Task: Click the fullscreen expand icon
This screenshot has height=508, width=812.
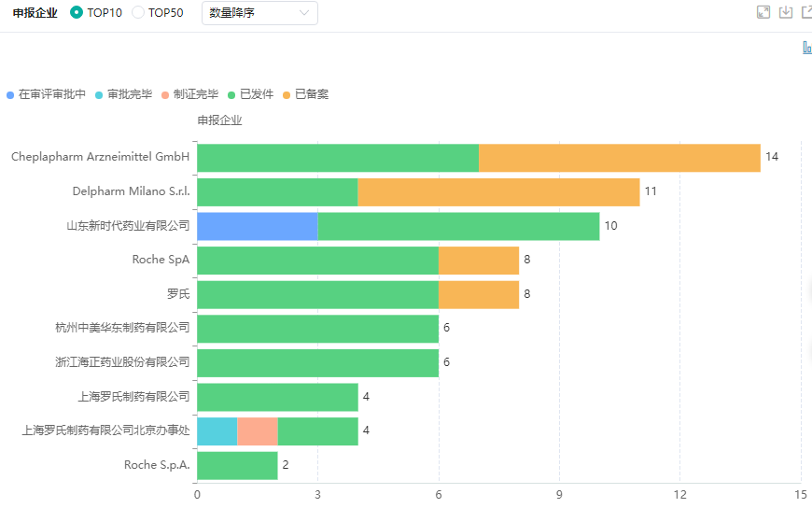Action: tap(763, 12)
